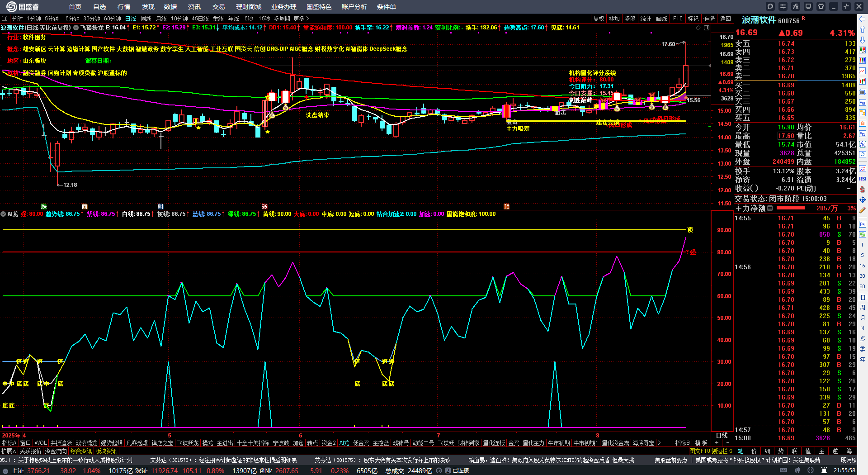868x475 pixels.
Task: Click the 财 marker on chart timeline
Action: click(160, 206)
